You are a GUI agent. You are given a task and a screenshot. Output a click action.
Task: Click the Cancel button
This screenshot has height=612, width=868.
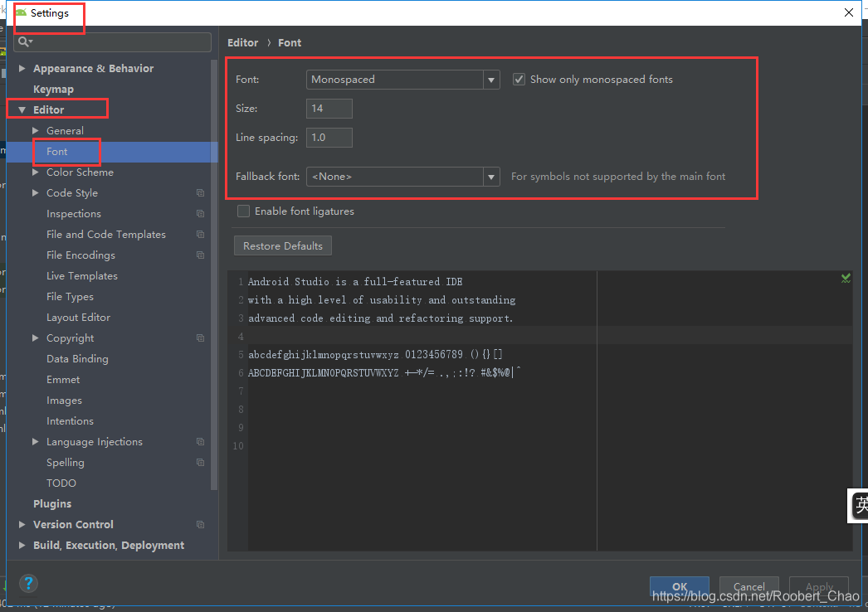click(x=749, y=586)
